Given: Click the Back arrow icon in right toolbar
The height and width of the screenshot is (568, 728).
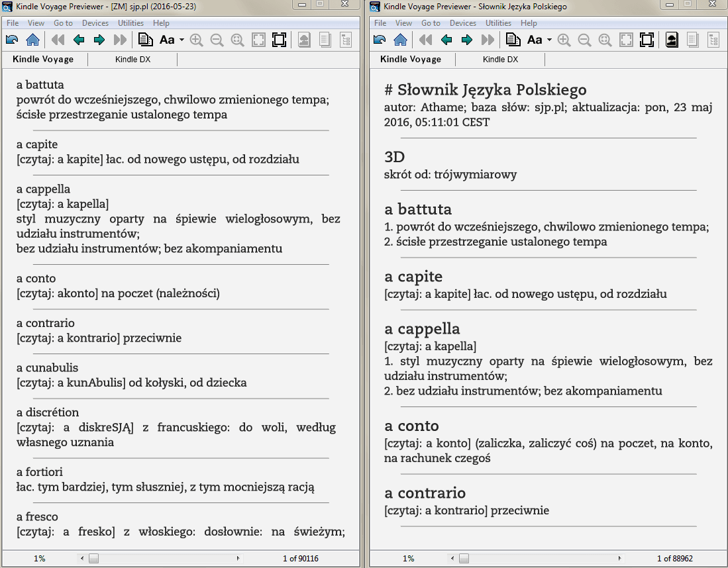Looking at the screenshot, I should click(x=380, y=40).
